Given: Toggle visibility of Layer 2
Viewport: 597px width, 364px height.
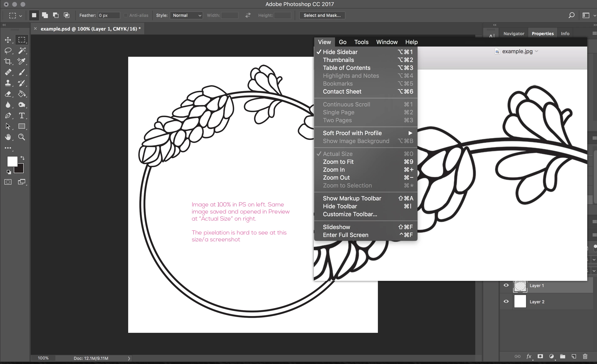Looking at the screenshot, I should coord(506,302).
